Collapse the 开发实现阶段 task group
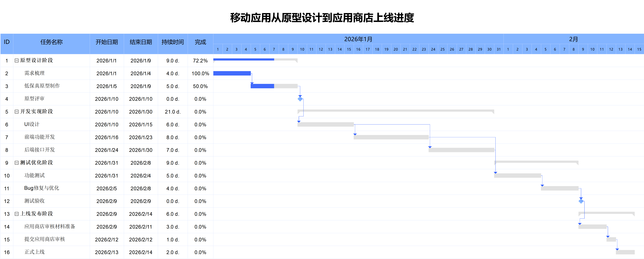 (x=16, y=112)
